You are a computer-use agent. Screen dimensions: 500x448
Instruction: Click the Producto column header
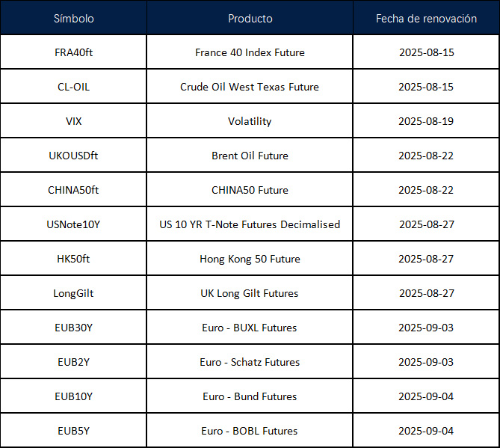(250, 19)
